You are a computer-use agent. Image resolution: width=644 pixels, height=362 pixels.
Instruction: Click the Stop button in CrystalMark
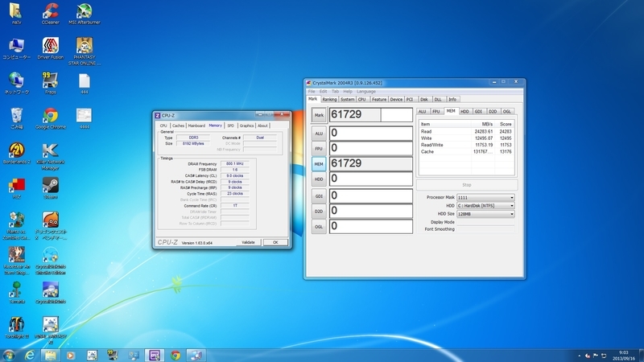pos(467,185)
